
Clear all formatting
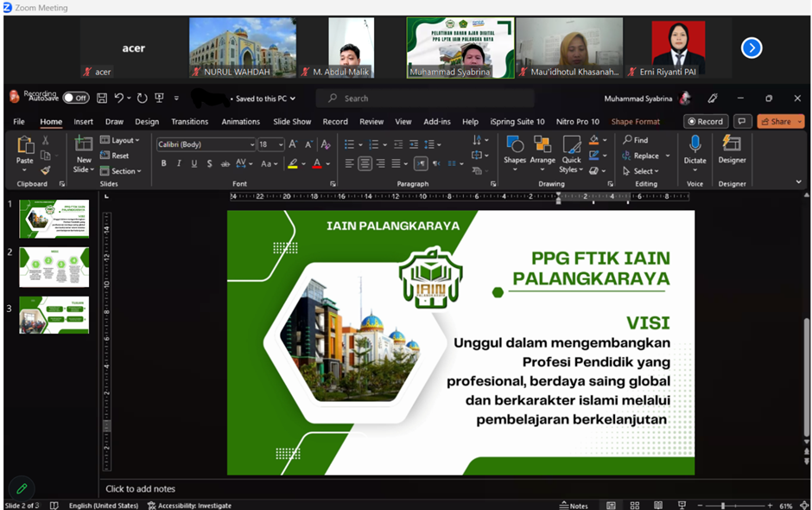coord(325,144)
